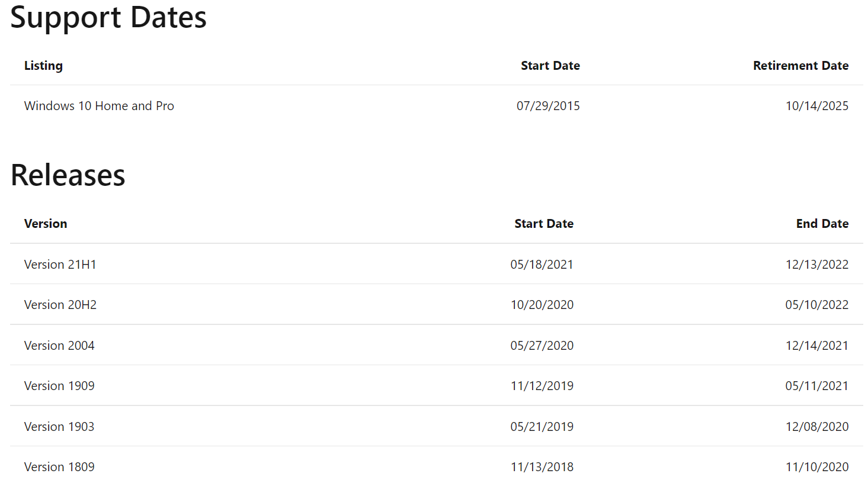Select the Version 20H2 row
Image resolution: width=868 pixels, height=483 pixels.
[x=437, y=304]
